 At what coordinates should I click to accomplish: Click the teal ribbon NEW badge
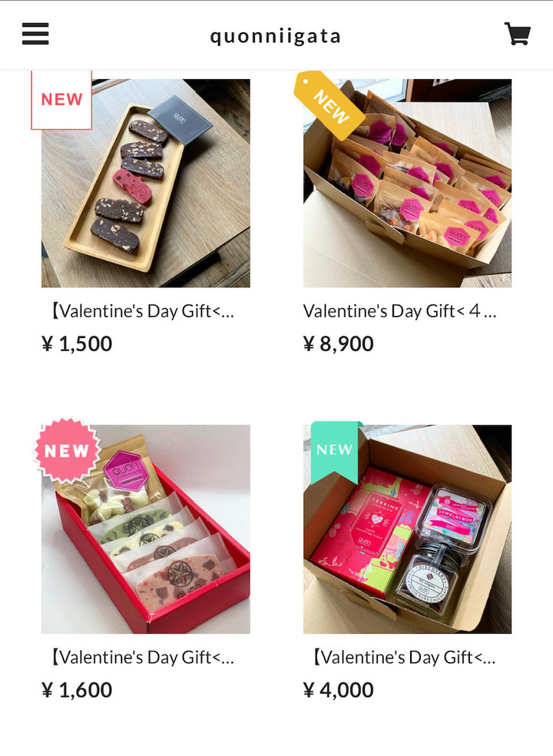coord(336,451)
